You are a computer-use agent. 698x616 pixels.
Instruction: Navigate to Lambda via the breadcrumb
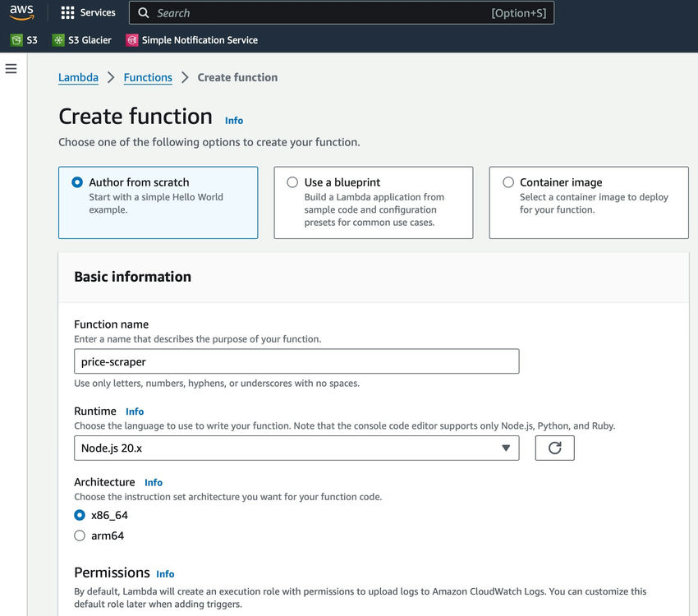pyautogui.click(x=77, y=77)
